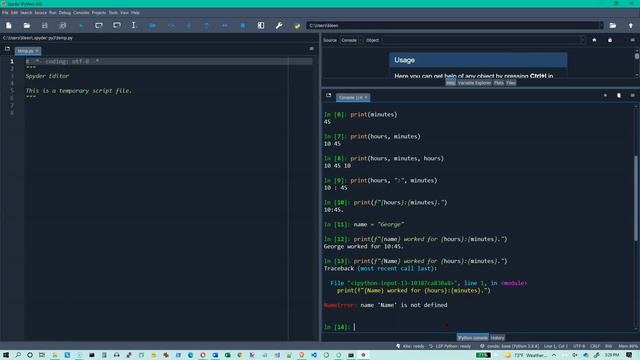This screenshot has height=360, width=640.
Task: Click the Object input field
Action: coord(484,40)
